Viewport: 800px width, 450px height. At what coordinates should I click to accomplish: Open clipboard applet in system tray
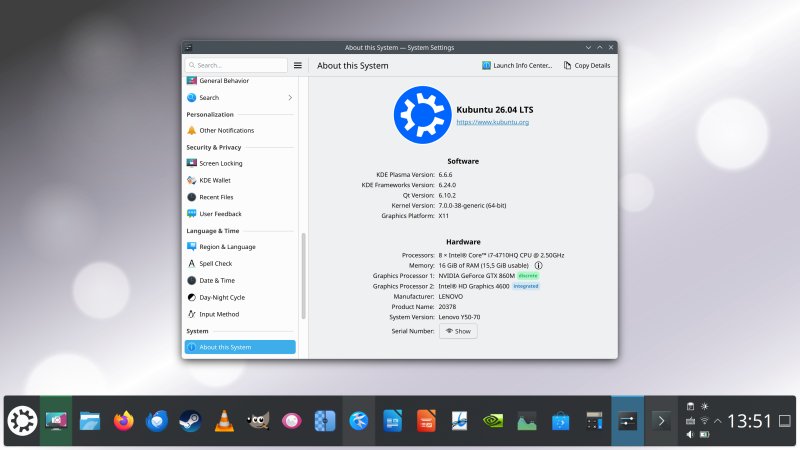[x=690, y=407]
